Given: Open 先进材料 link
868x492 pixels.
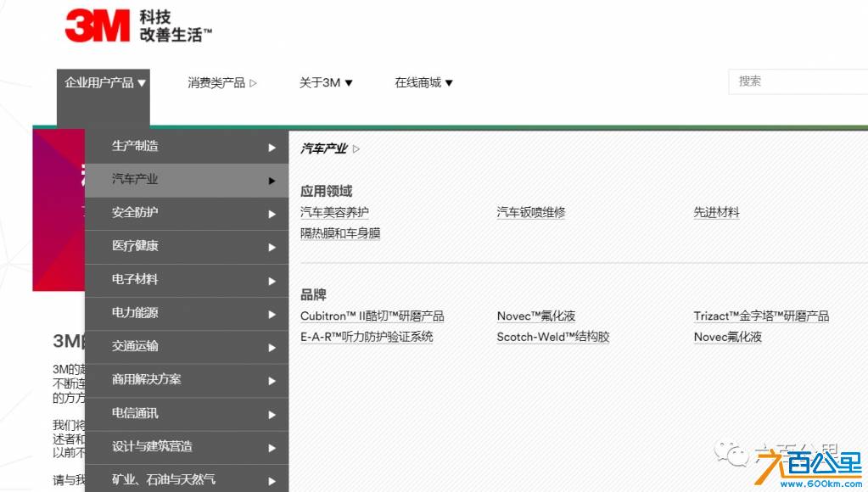Looking at the screenshot, I should [716, 212].
